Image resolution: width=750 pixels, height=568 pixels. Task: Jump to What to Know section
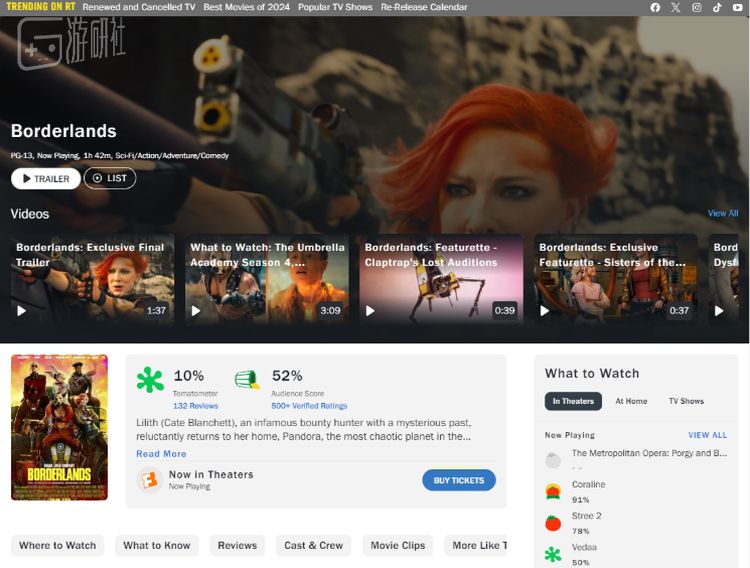[156, 545]
